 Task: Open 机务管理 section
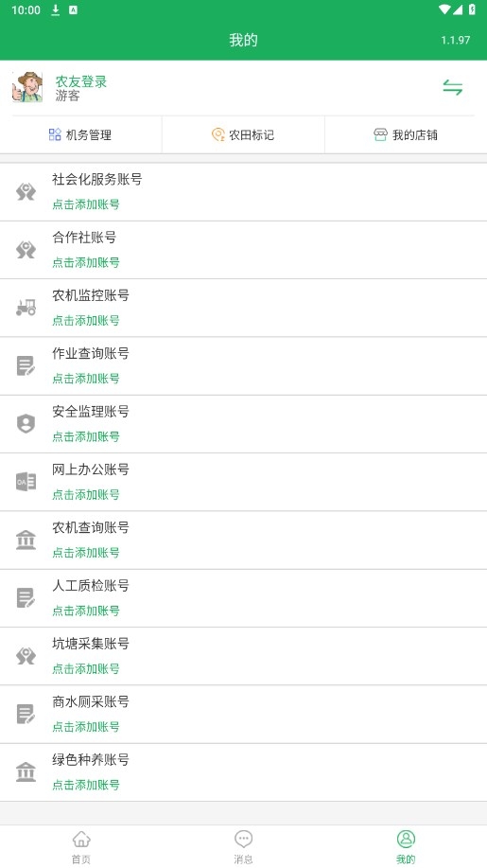[x=80, y=134]
